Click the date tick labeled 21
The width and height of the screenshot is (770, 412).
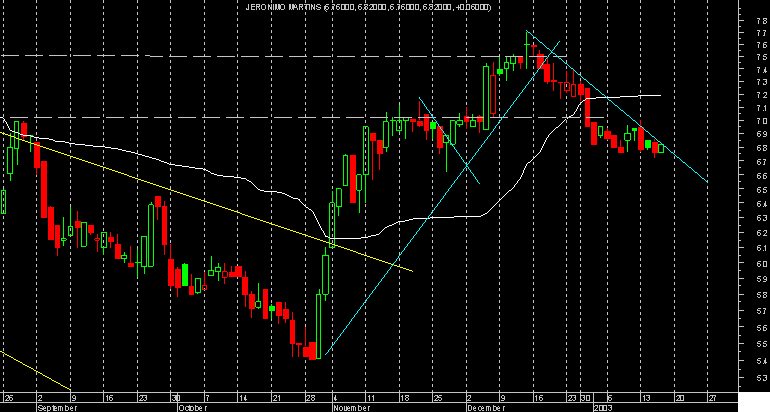(275, 398)
